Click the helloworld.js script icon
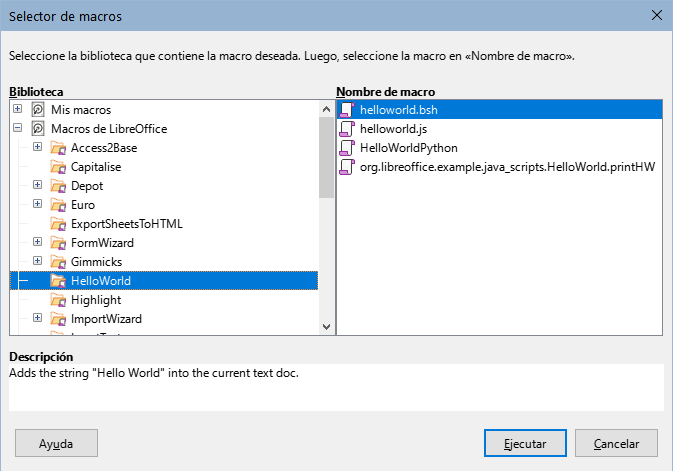This screenshot has width=673, height=471. point(347,129)
